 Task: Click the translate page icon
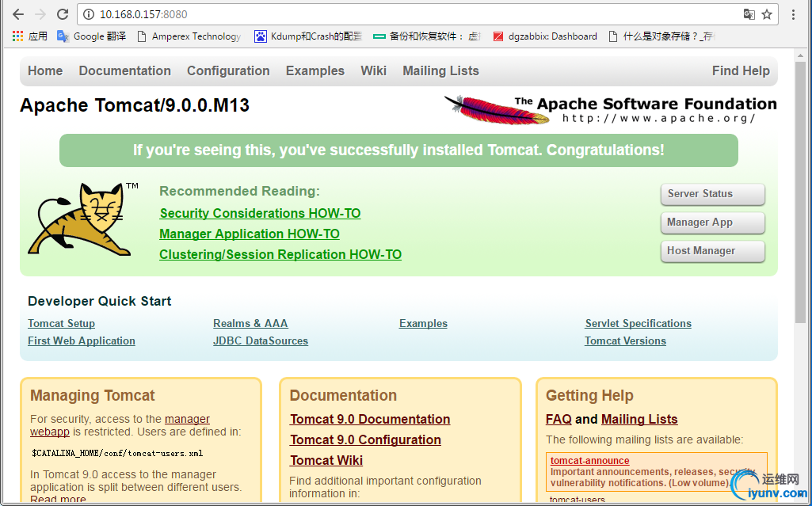point(749,14)
